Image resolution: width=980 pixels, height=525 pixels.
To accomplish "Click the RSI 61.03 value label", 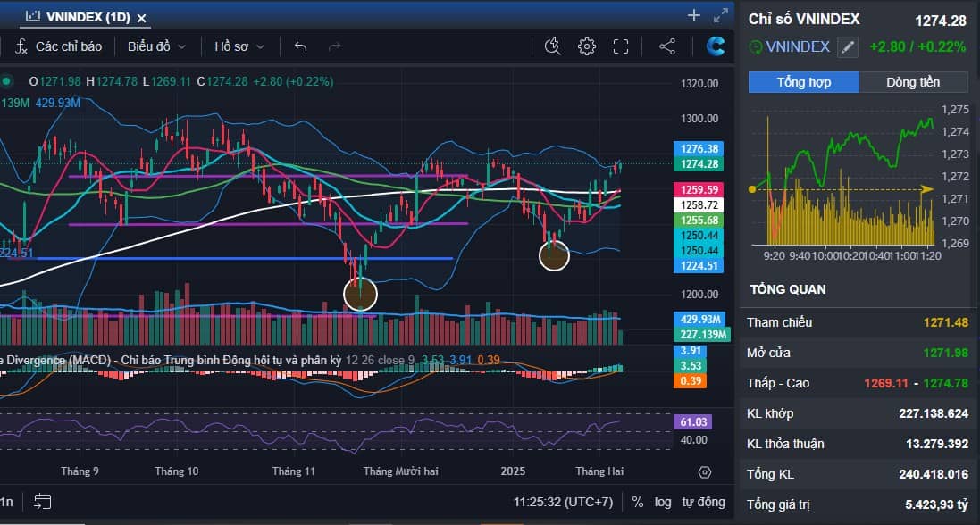I will 693,422.
